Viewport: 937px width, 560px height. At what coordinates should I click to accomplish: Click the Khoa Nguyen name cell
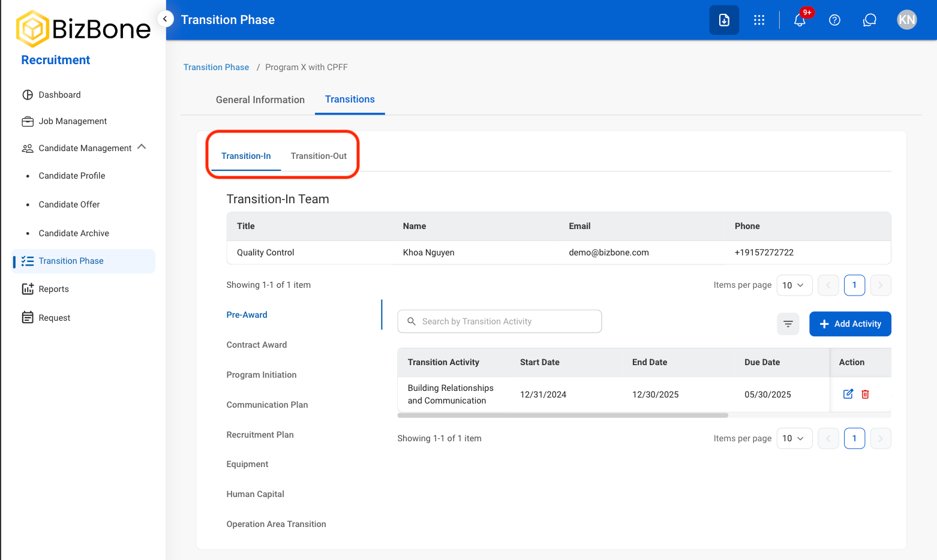pos(429,252)
